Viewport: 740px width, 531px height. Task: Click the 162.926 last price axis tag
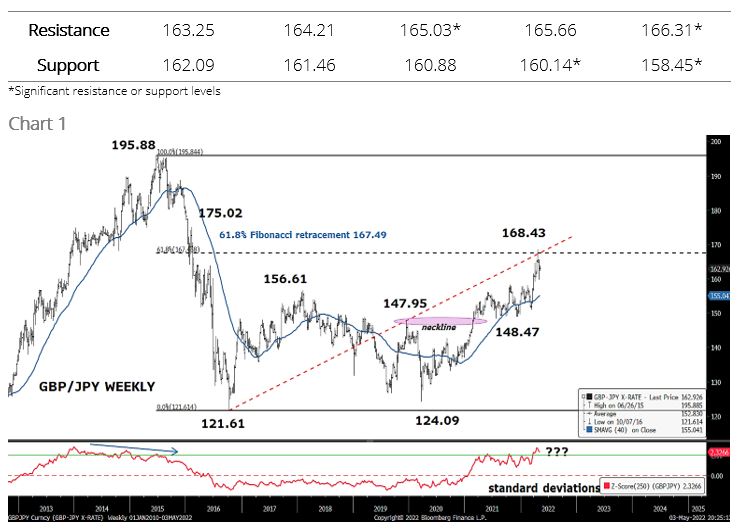[719, 269]
